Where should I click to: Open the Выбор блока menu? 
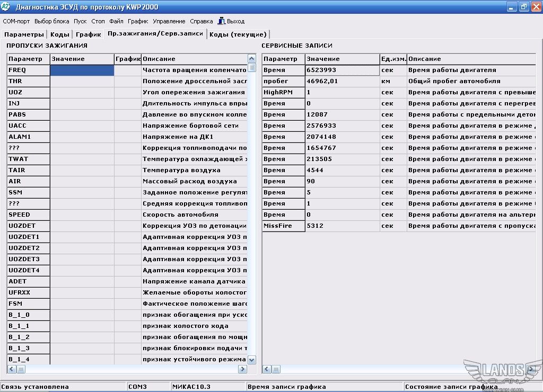point(52,22)
